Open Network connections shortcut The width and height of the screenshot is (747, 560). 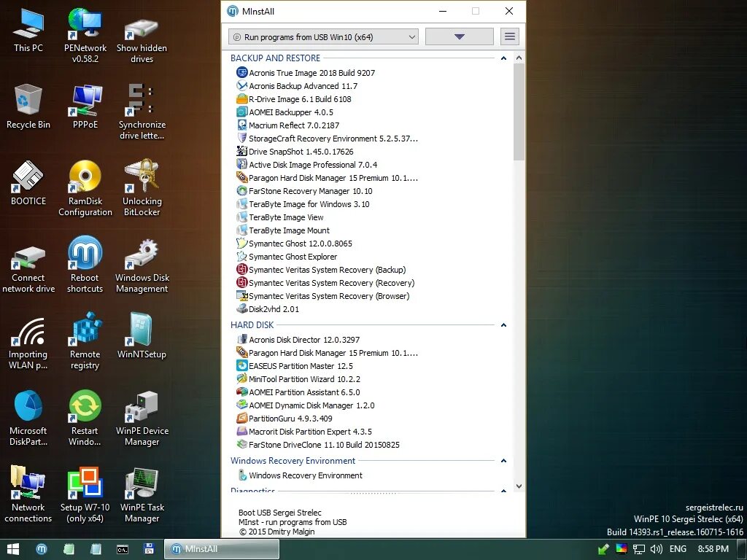coord(28,494)
